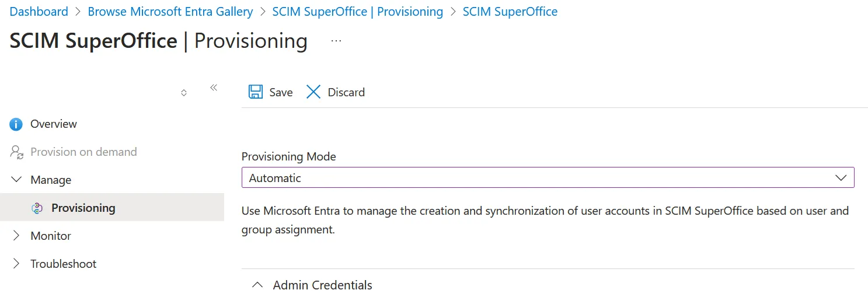Click the Provision on demand icon

click(16, 152)
